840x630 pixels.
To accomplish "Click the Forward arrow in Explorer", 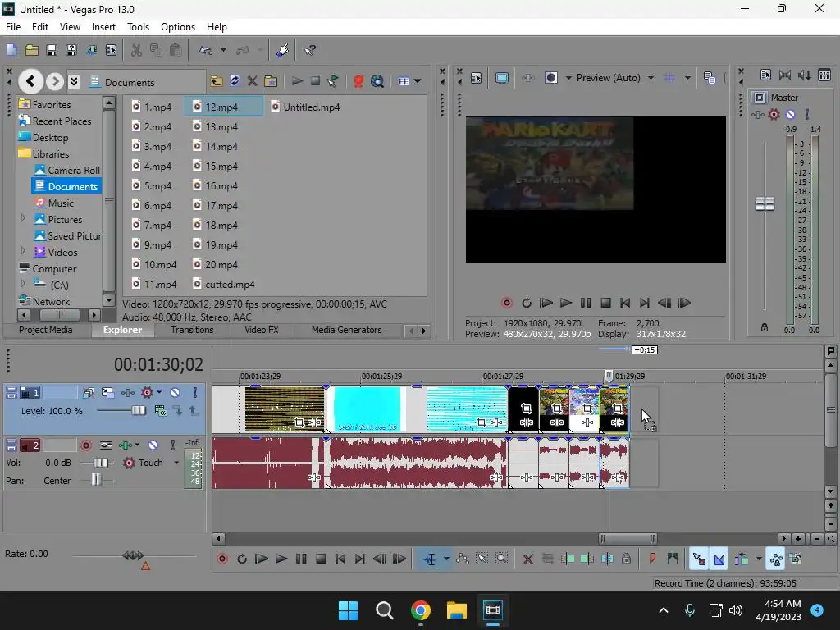I will tap(54, 81).
